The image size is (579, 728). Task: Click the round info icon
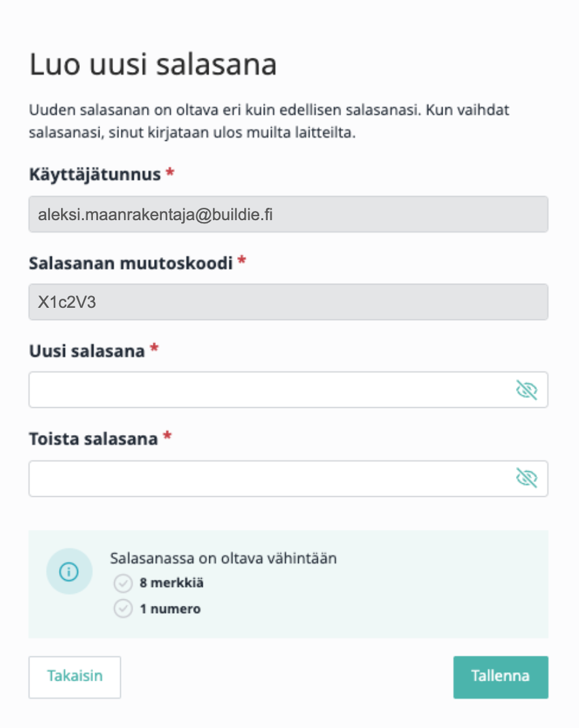coord(70,571)
